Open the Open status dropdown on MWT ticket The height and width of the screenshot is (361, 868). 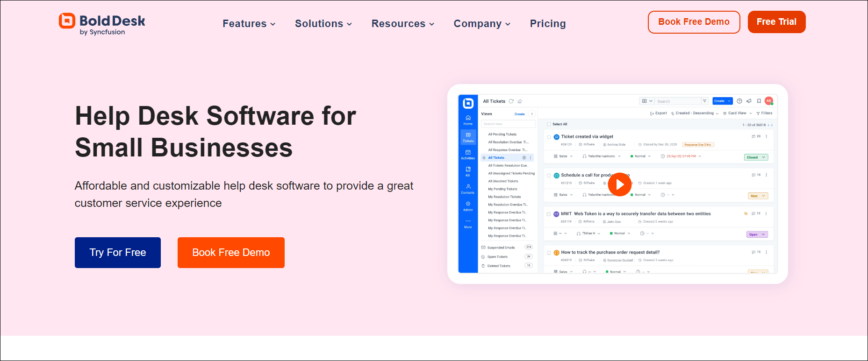point(757,234)
